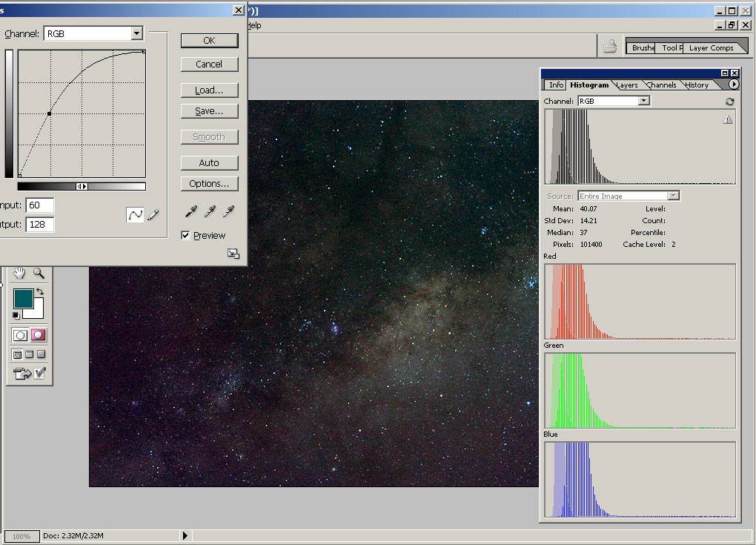Click OK to apply the curve
The width and height of the screenshot is (756, 545).
[209, 41]
